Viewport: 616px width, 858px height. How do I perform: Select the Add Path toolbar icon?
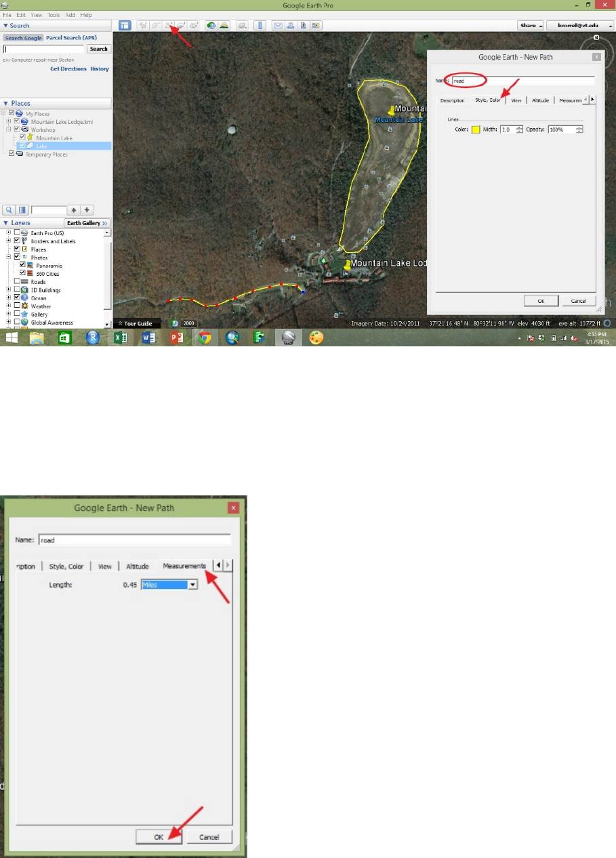coord(168,25)
